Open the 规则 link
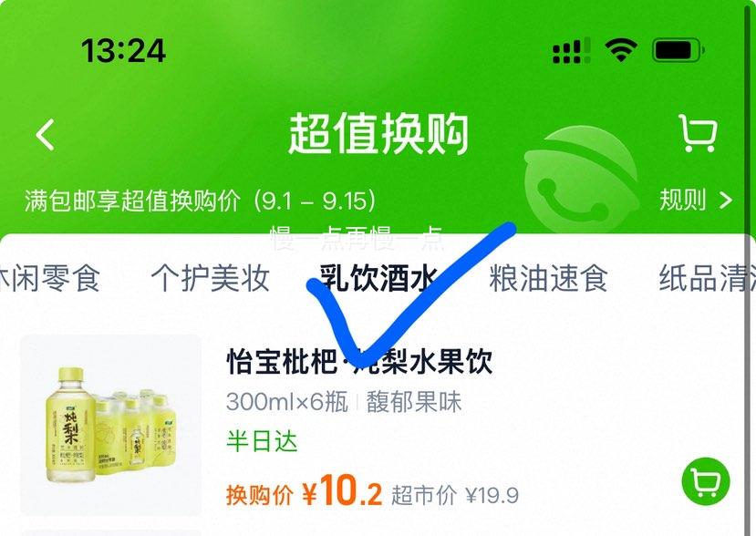 683,200
